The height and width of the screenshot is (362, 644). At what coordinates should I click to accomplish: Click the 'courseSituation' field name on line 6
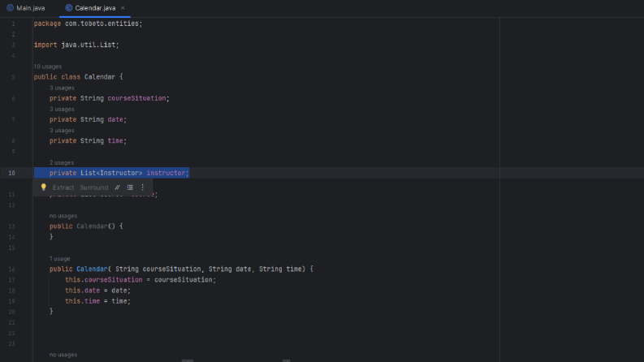136,98
